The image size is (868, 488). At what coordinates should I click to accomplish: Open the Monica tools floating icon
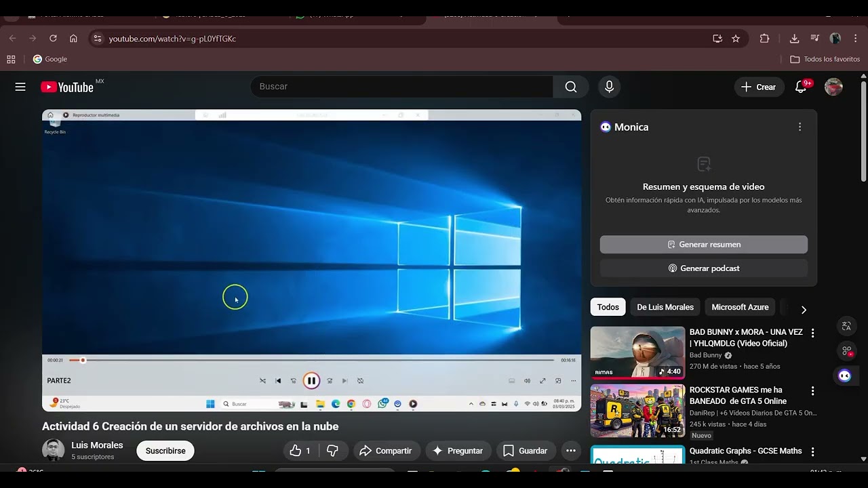point(846,350)
